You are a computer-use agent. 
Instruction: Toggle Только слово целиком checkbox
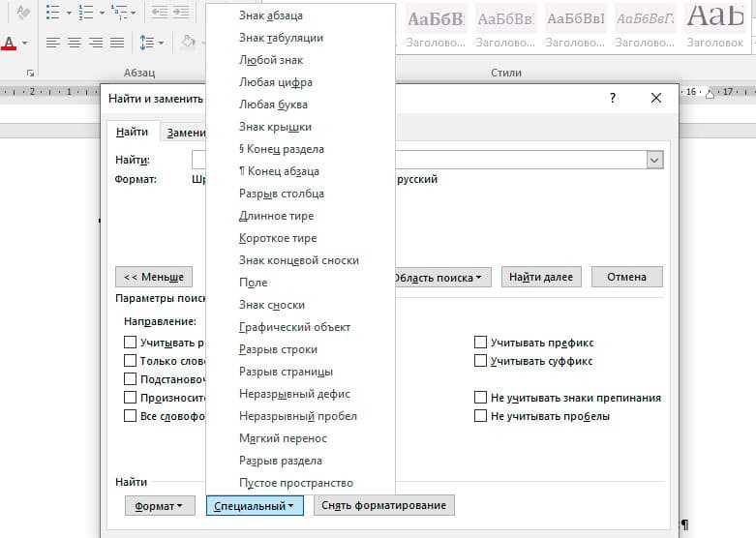tap(130, 361)
